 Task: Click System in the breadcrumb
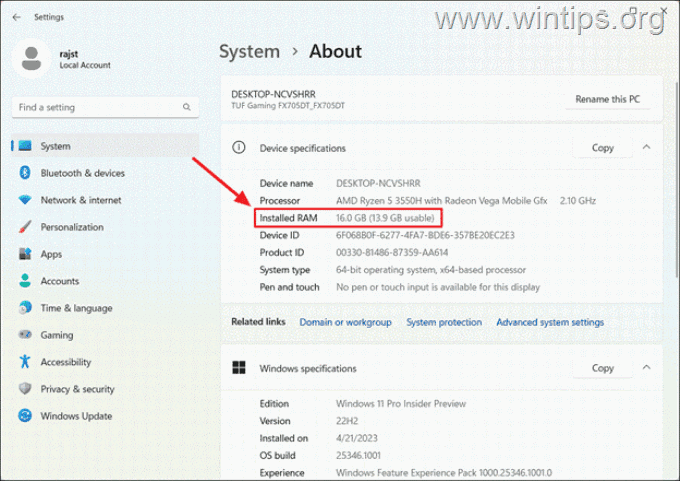pyautogui.click(x=249, y=52)
